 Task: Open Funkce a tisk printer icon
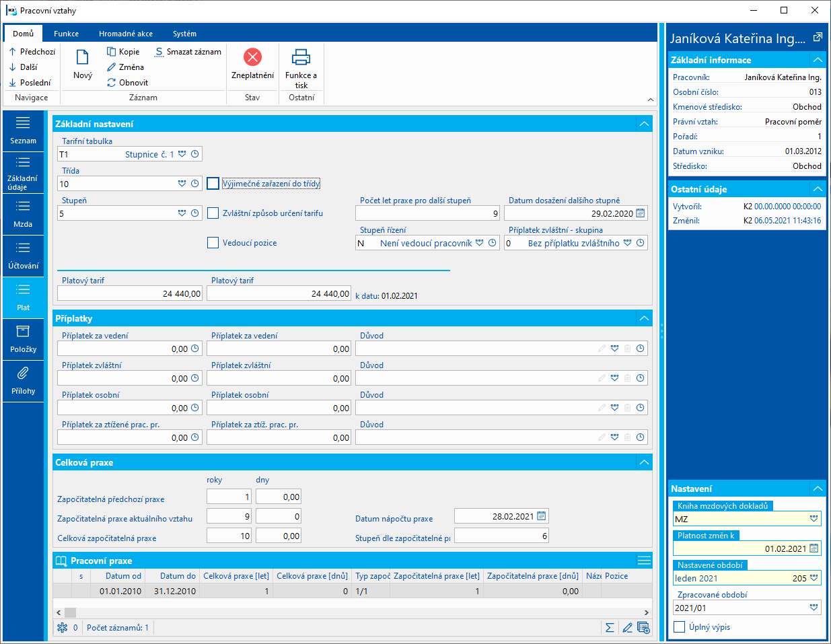point(301,57)
